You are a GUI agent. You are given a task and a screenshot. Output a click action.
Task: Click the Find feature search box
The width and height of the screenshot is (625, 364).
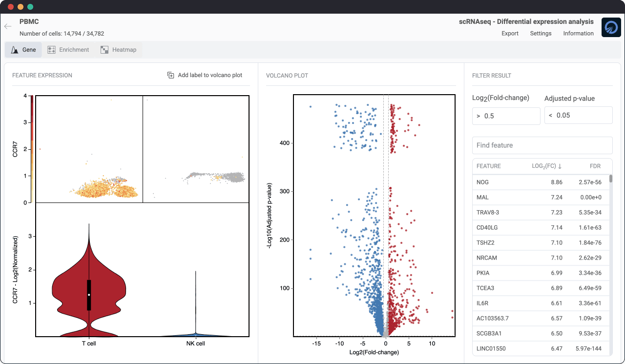542,145
